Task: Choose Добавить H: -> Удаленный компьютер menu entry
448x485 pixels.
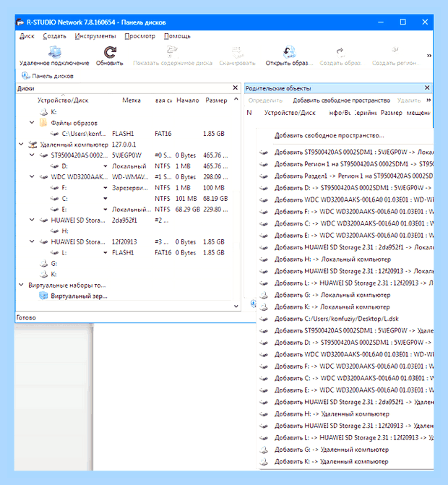Action: (345, 414)
